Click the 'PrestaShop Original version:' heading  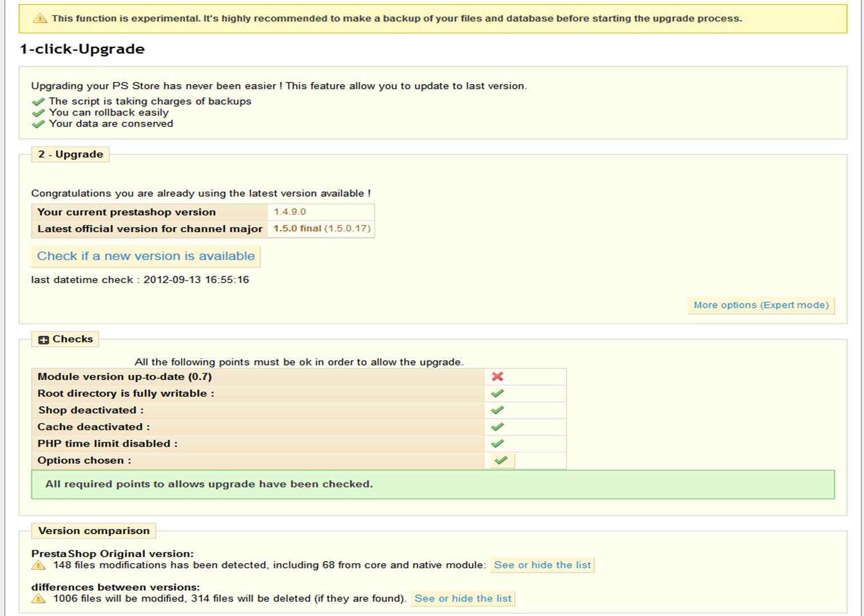pyautogui.click(x=113, y=554)
